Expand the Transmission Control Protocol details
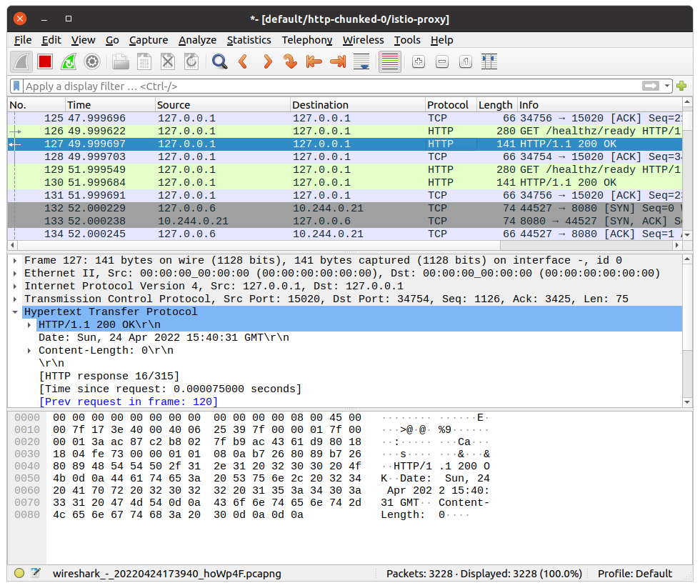 point(16,298)
